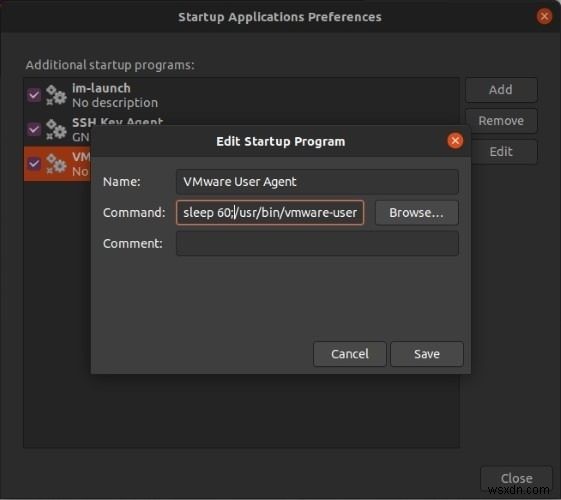Click the 'Command:' label

[x=134, y=213]
